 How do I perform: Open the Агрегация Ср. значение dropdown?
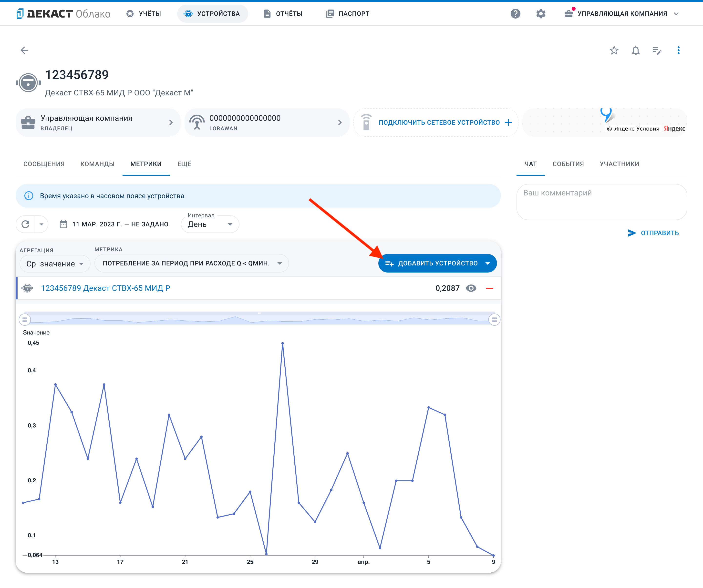(55, 264)
